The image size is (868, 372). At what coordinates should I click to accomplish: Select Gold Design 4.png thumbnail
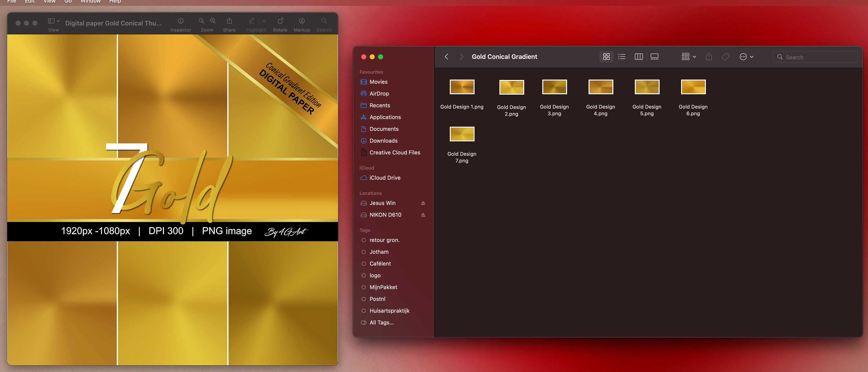click(x=600, y=87)
